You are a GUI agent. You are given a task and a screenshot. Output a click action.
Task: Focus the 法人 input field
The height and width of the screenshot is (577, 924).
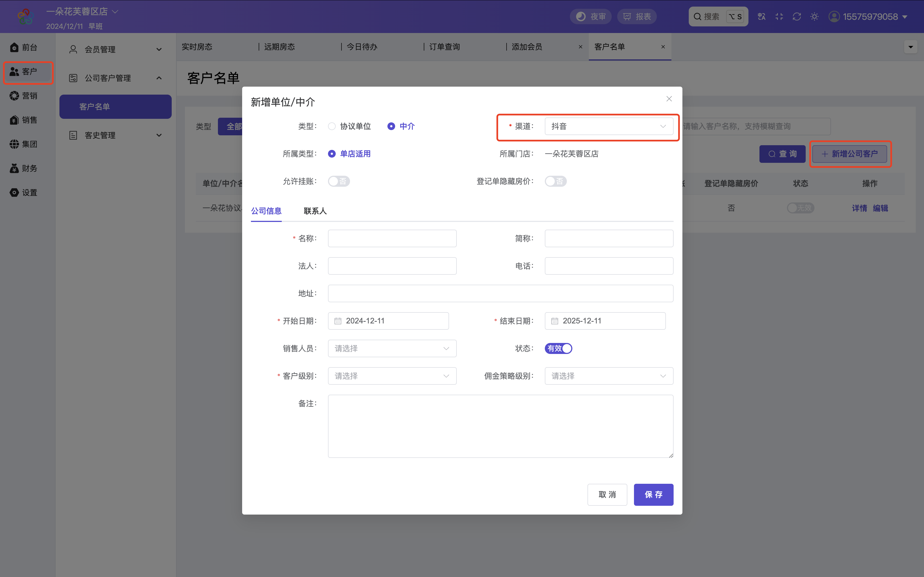click(x=392, y=266)
